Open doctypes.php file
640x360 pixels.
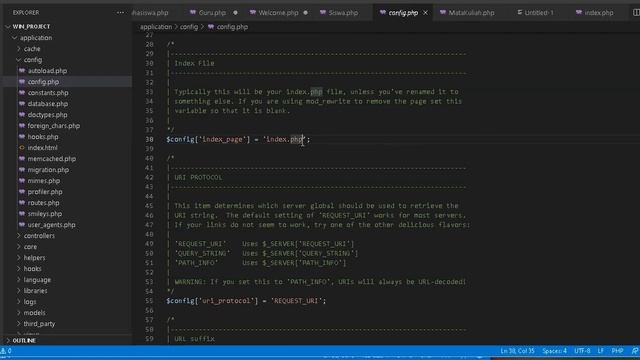pos(47,115)
